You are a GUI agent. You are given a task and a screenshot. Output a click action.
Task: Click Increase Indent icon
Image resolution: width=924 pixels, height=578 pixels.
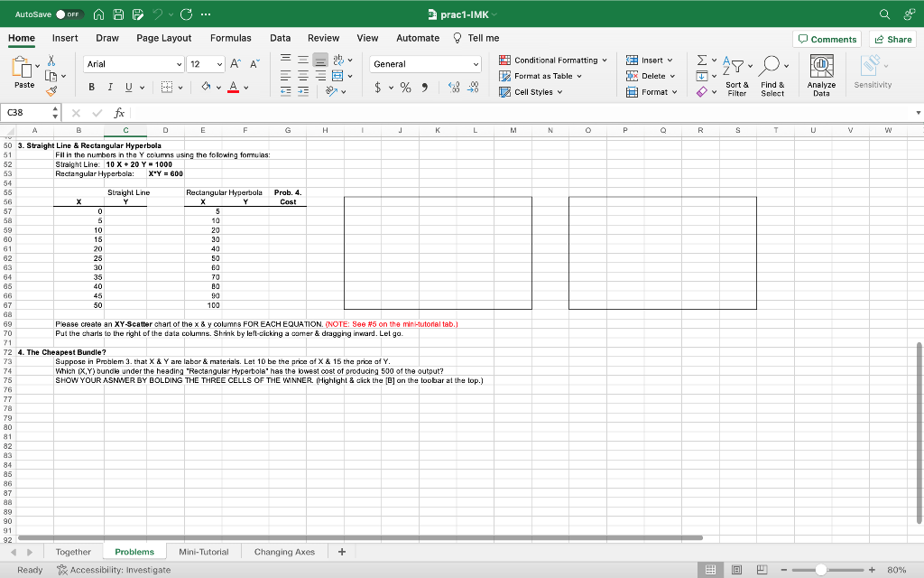303,91
